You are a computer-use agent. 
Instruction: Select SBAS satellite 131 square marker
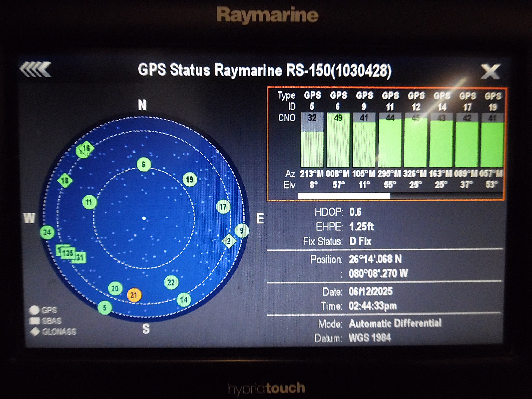[80, 258]
